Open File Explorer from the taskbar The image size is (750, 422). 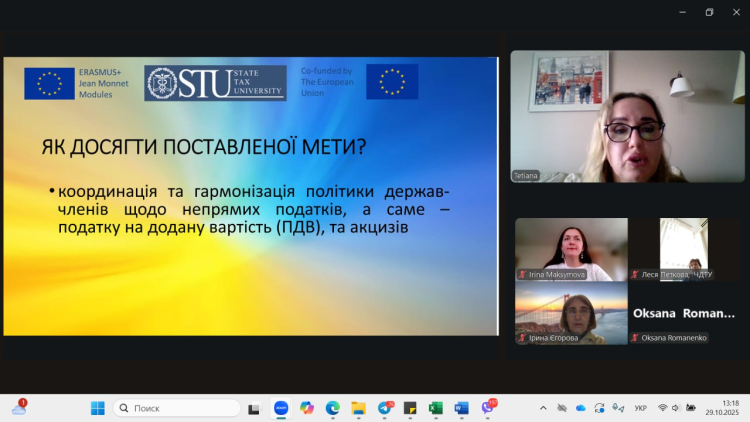(358, 408)
